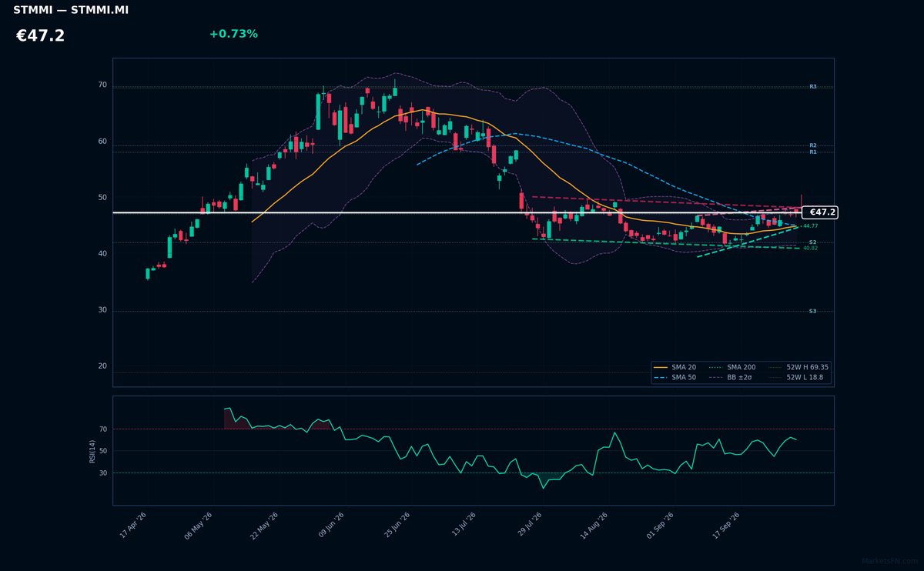This screenshot has width=924, height=571.
Task: Click the 14 Aug '26 date label
Action: 596,525
